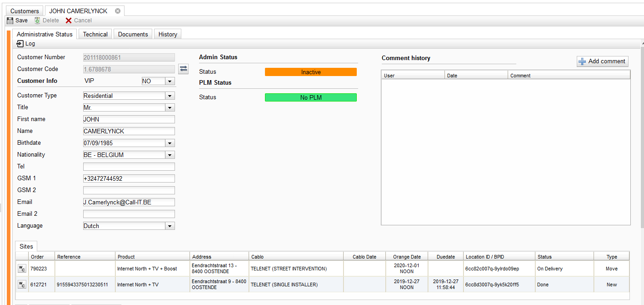The width and height of the screenshot is (644, 305).
Task: Click the Cancel red X icon
Action: pyautogui.click(x=69, y=20)
